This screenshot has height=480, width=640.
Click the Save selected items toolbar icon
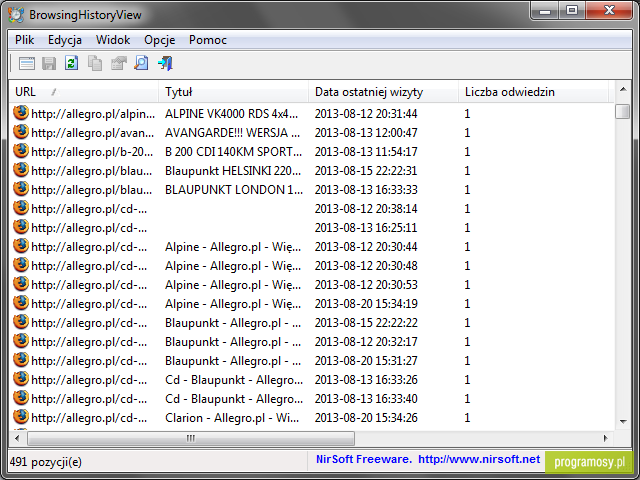pyautogui.click(x=49, y=63)
